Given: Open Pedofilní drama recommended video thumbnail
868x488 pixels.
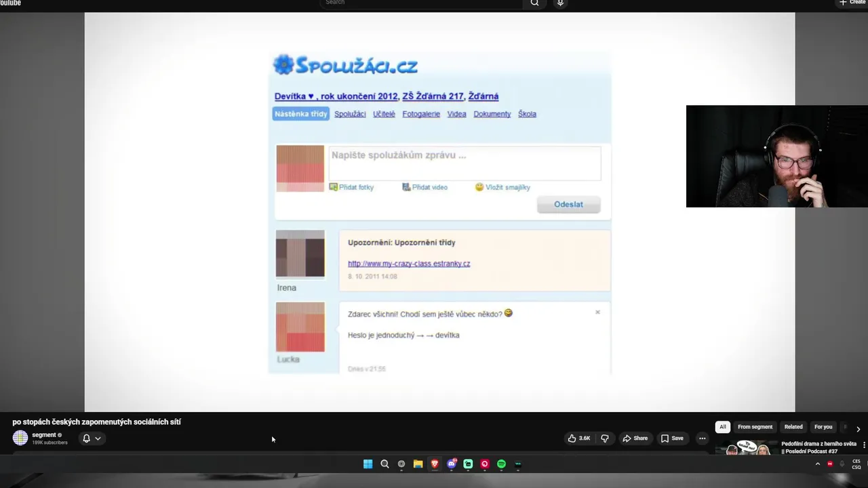Looking at the screenshot, I should tap(747, 447).
